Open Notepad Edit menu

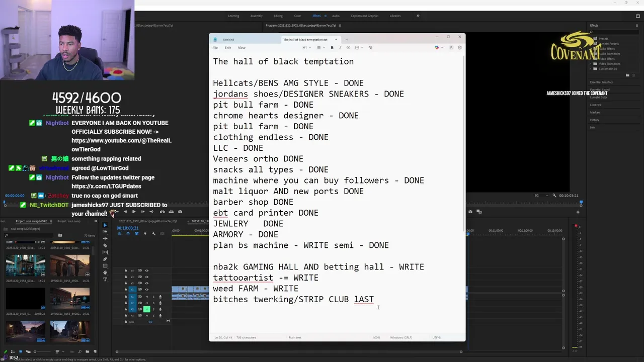click(228, 48)
